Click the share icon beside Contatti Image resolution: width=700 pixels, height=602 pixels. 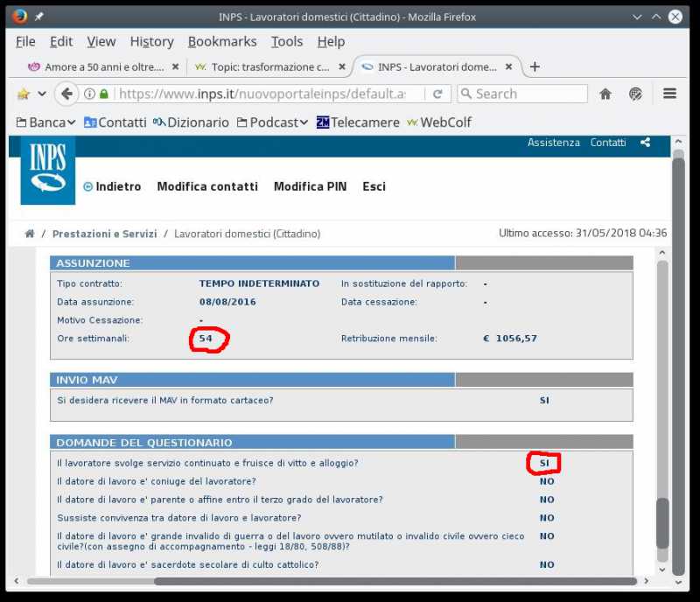pyautogui.click(x=646, y=143)
